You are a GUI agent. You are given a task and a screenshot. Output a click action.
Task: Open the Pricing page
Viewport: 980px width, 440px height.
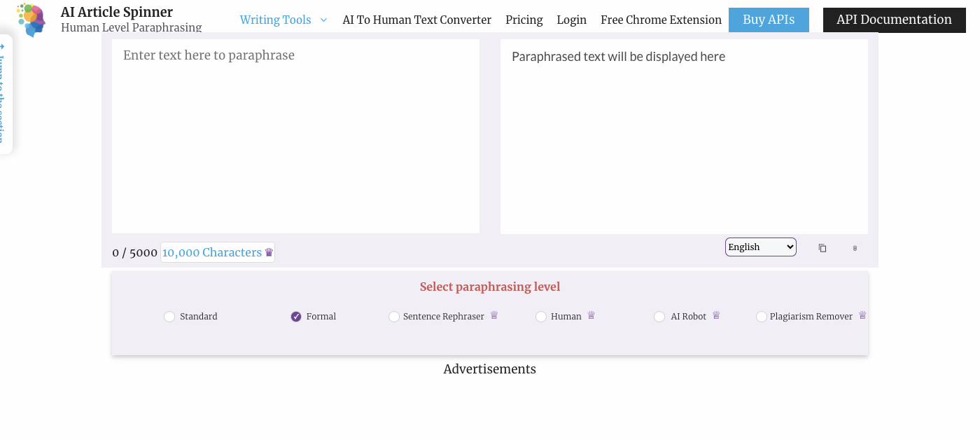pos(524,20)
